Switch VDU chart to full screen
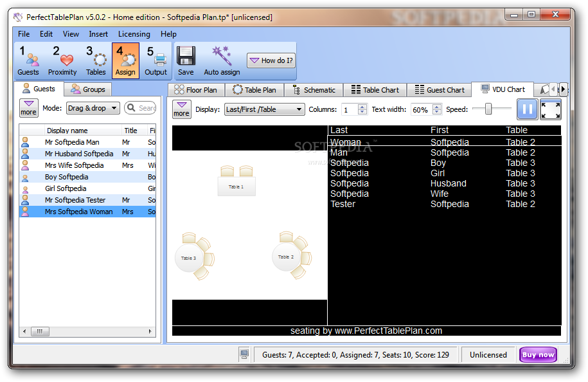This screenshot has height=382, width=588. (x=551, y=109)
